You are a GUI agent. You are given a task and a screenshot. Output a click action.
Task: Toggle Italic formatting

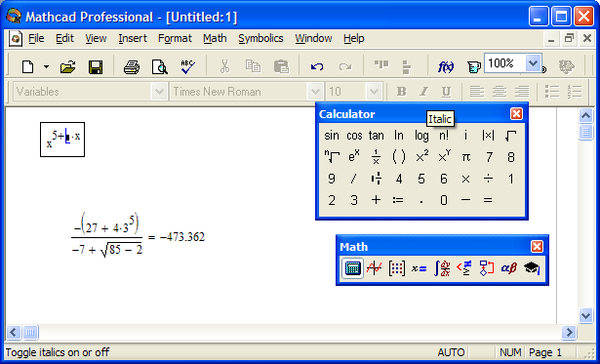423,92
